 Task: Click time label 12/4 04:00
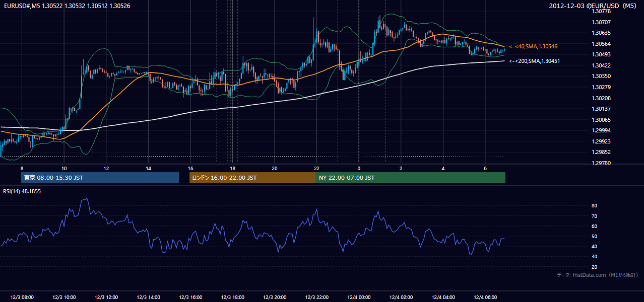[x=443, y=297]
